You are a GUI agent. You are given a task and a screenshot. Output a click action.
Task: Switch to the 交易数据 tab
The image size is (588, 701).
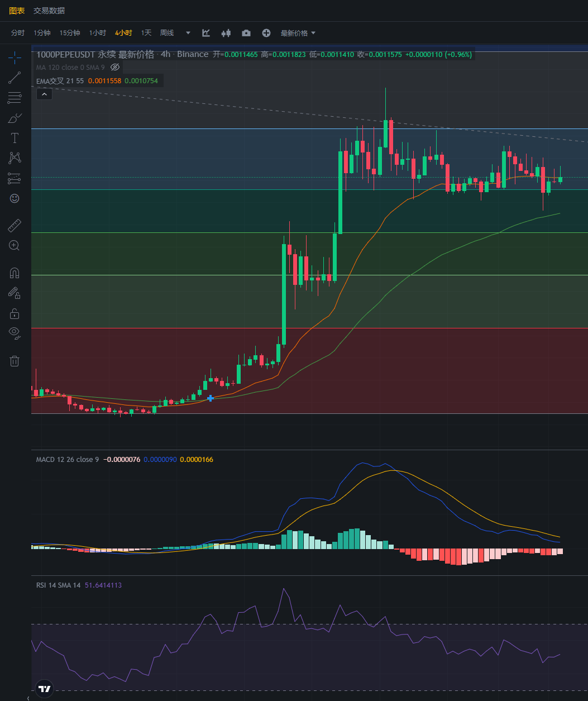point(49,11)
